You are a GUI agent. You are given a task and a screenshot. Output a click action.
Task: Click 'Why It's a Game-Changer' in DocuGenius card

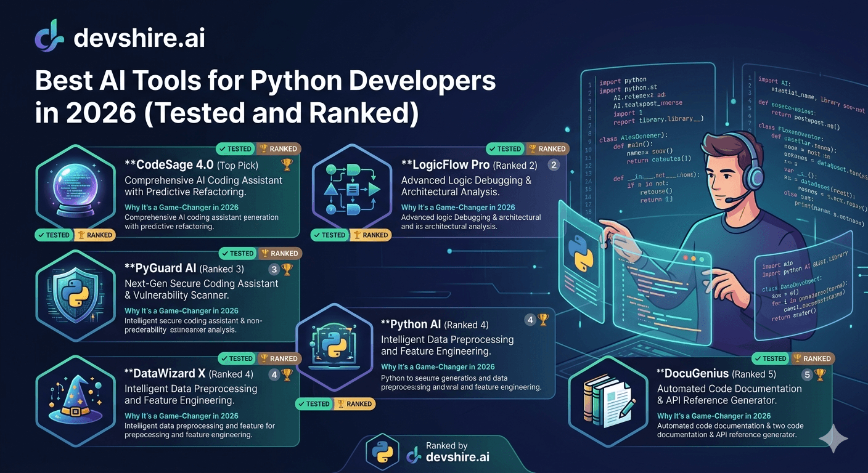tap(714, 416)
